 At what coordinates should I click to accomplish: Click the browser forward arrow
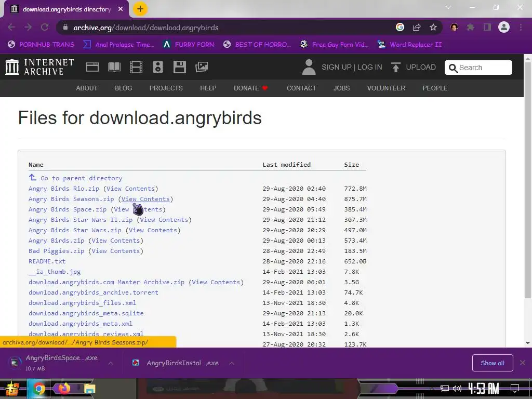tap(28, 27)
